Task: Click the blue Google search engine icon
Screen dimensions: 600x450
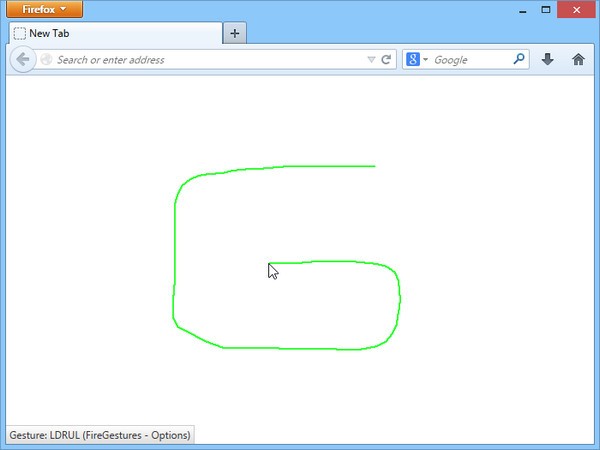Action: (412, 59)
